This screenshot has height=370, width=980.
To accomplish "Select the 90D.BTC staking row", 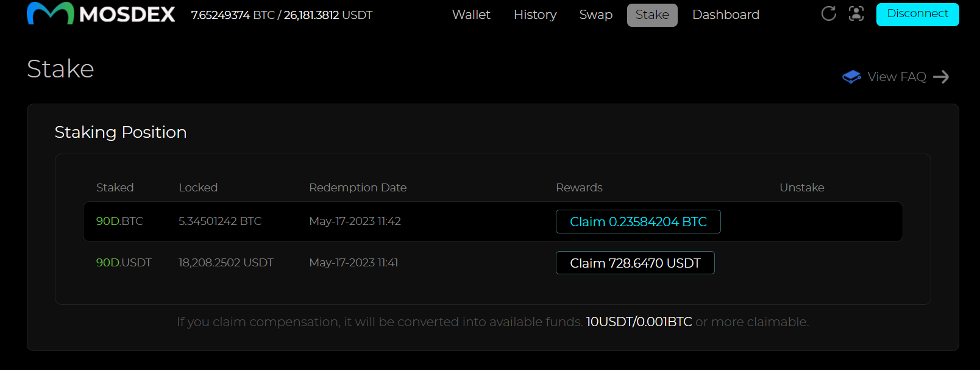I will pyautogui.click(x=492, y=222).
